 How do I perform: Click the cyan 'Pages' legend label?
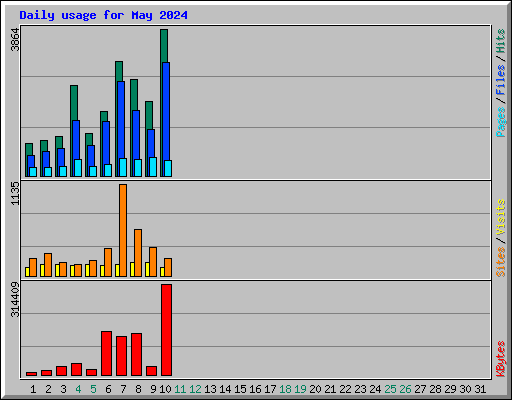tap(501, 122)
